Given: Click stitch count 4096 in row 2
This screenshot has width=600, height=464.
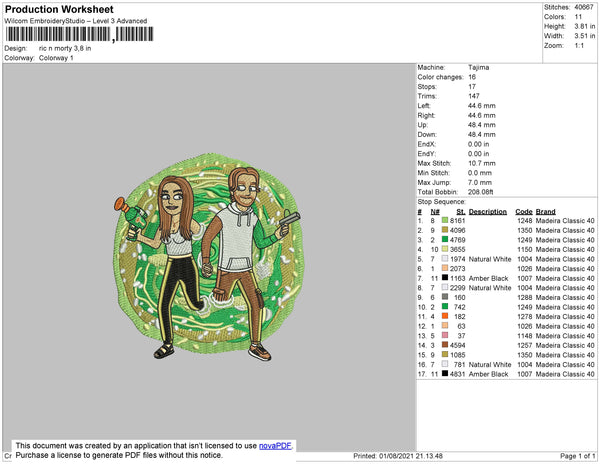Looking at the screenshot, I should [458, 230].
